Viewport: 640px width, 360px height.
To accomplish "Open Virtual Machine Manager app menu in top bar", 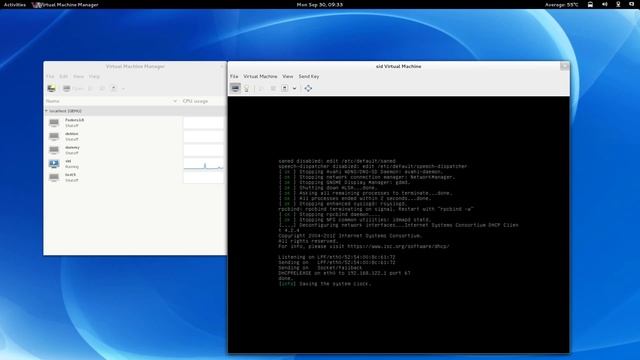I will [66, 4].
